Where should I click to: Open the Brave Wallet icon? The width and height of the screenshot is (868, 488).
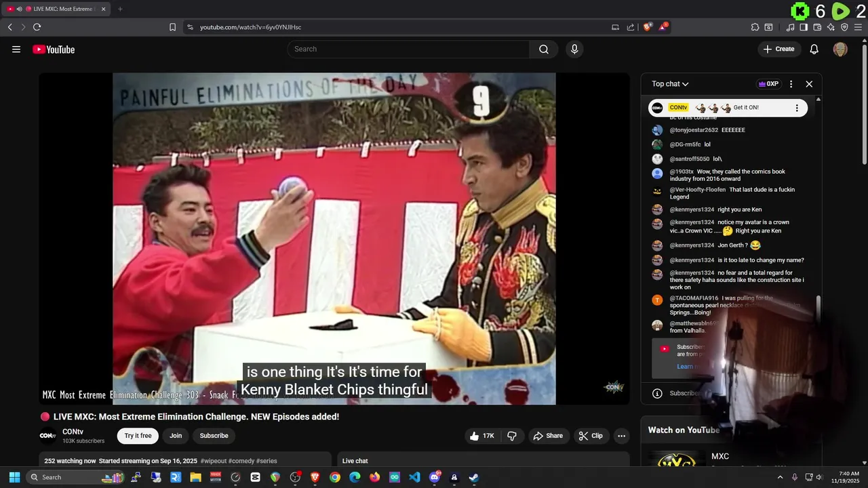coord(817,27)
